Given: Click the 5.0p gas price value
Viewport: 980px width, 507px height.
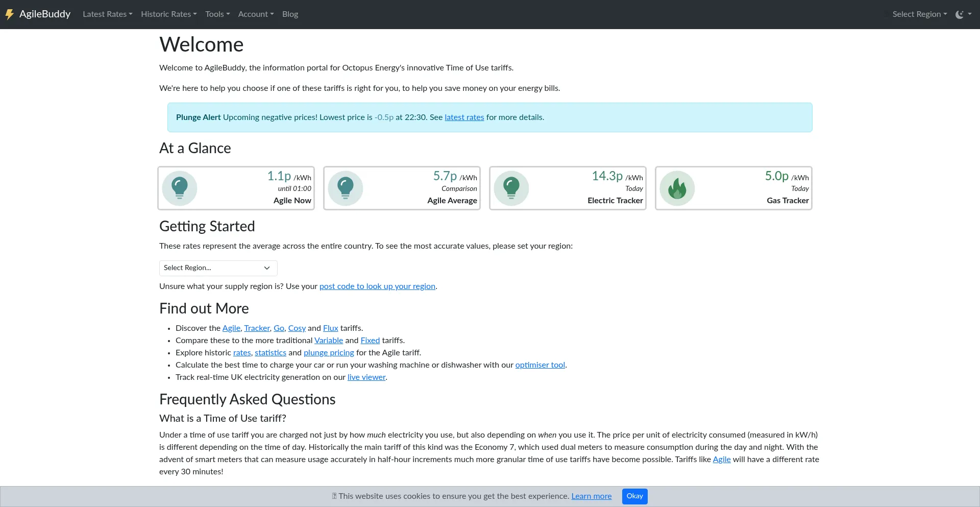Looking at the screenshot, I should tap(777, 176).
